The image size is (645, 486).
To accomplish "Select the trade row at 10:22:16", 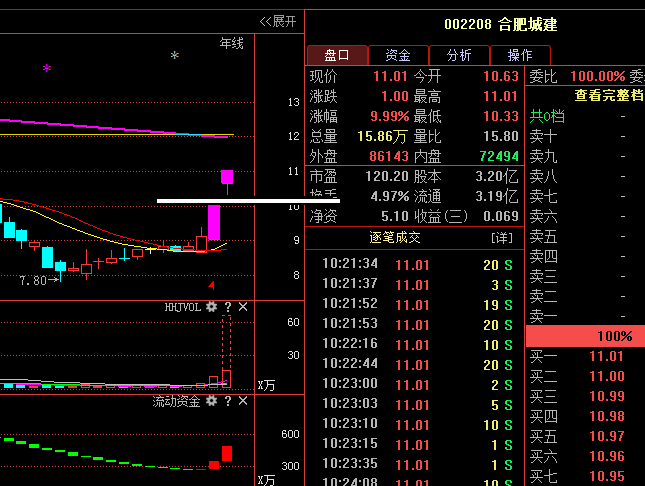I will [x=417, y=344].
